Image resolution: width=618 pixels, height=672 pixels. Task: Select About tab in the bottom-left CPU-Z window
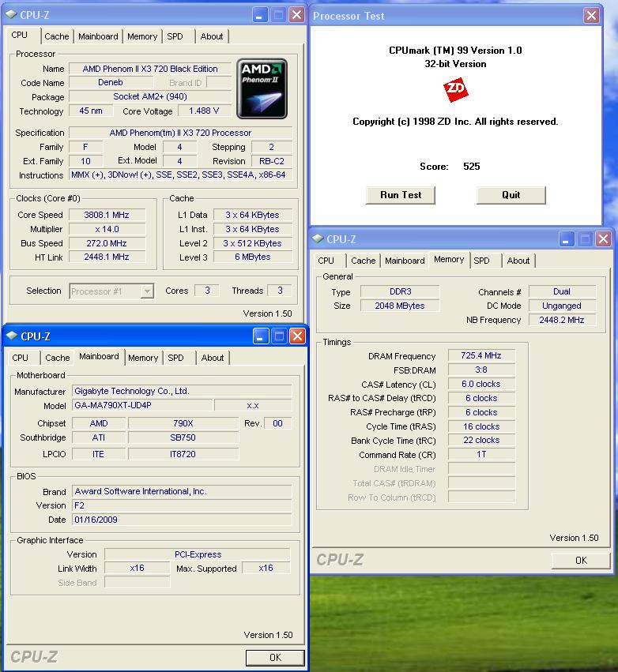[213, 358]
